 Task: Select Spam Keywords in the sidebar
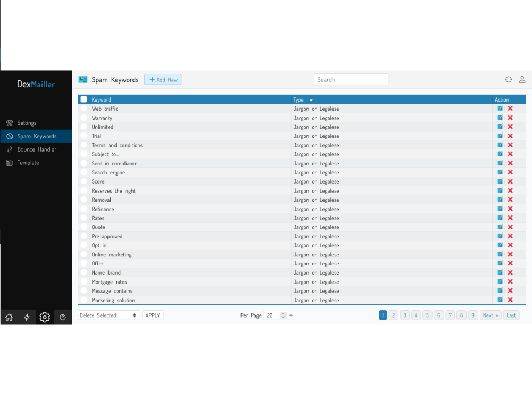point(37,136)
